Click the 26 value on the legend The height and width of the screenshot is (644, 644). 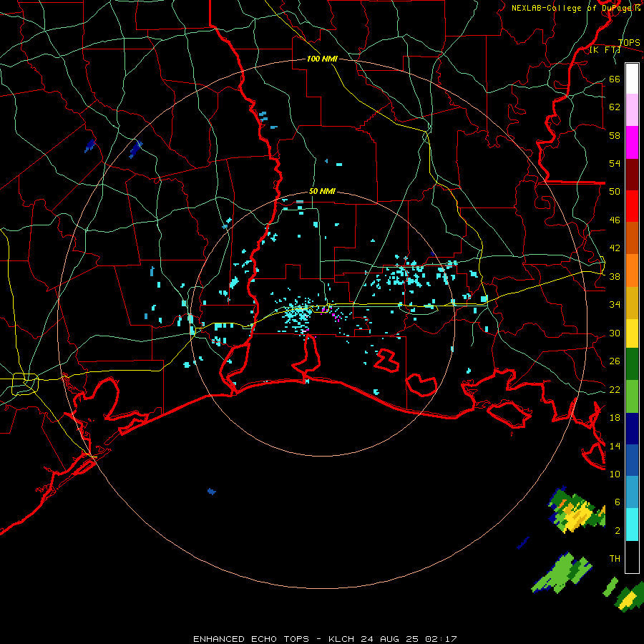pyautogui.click(x=615, y=361)
